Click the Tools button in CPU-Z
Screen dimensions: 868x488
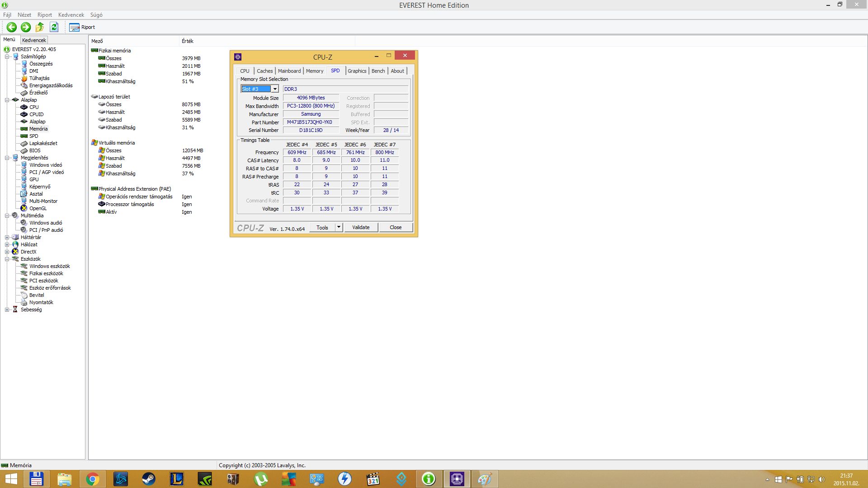[322, 227]
